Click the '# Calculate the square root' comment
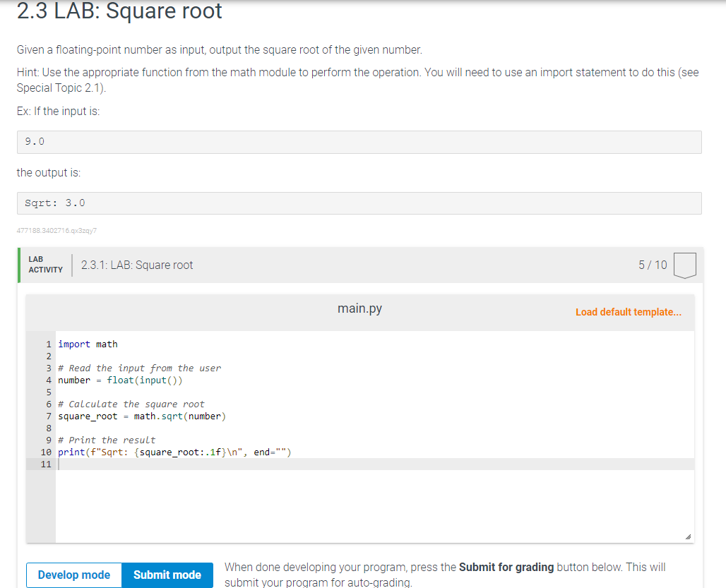726x588 pixels. point(131,404)
